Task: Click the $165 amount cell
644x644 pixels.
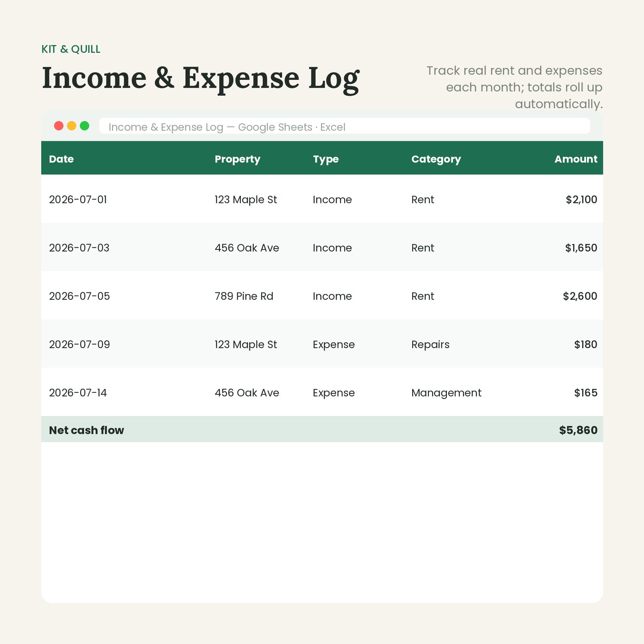Action: tap(586, 393)
